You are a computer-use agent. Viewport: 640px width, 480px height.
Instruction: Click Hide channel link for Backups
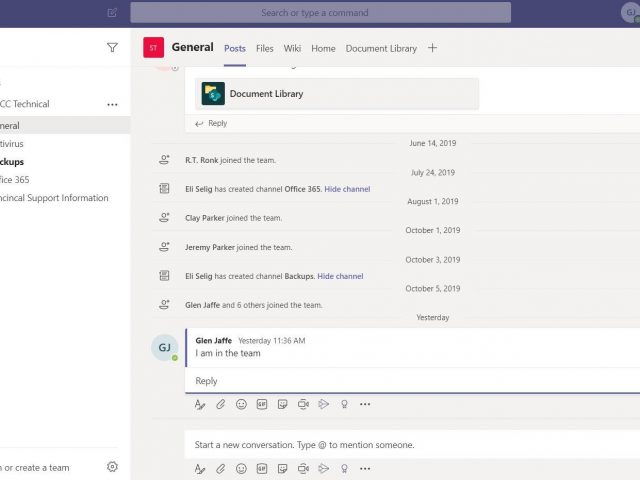click(x=340, y=276)
